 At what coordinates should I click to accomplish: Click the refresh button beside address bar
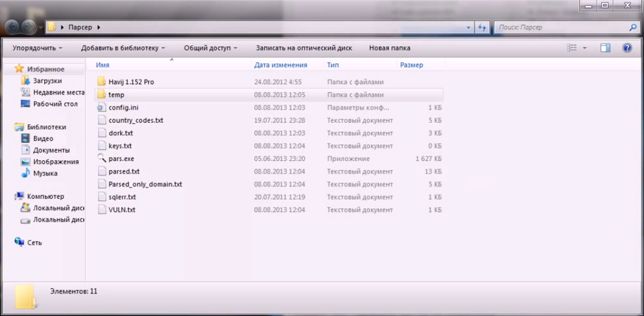click(482, 27)
